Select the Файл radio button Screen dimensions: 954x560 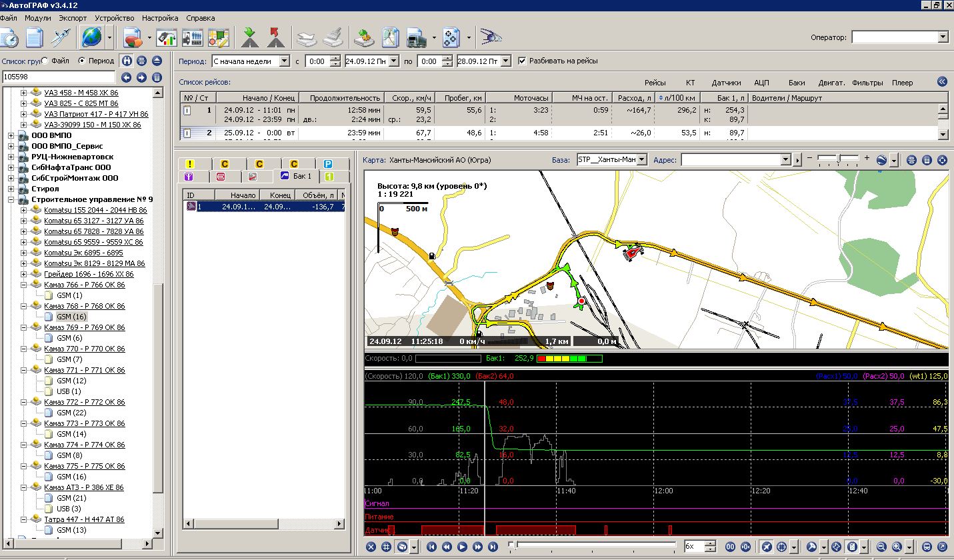point(45,61)
